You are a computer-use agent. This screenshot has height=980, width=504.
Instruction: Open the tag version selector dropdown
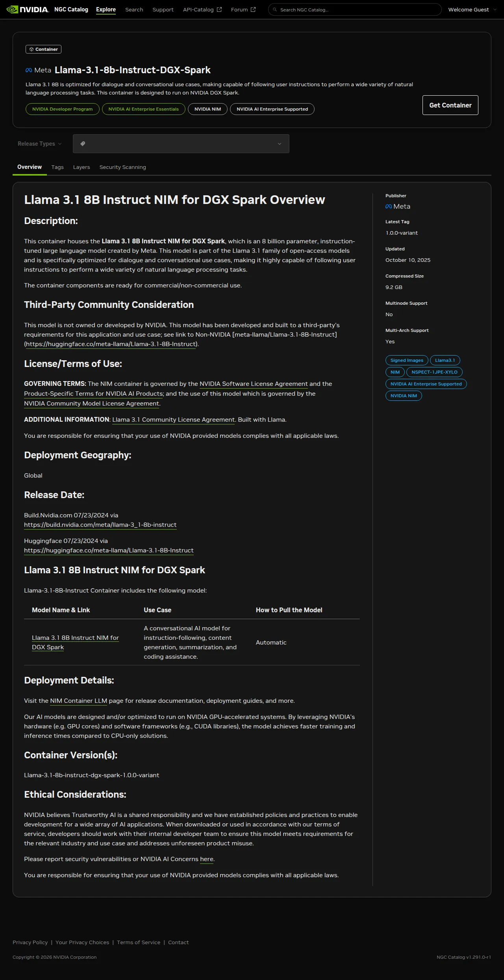click(181, 144)
